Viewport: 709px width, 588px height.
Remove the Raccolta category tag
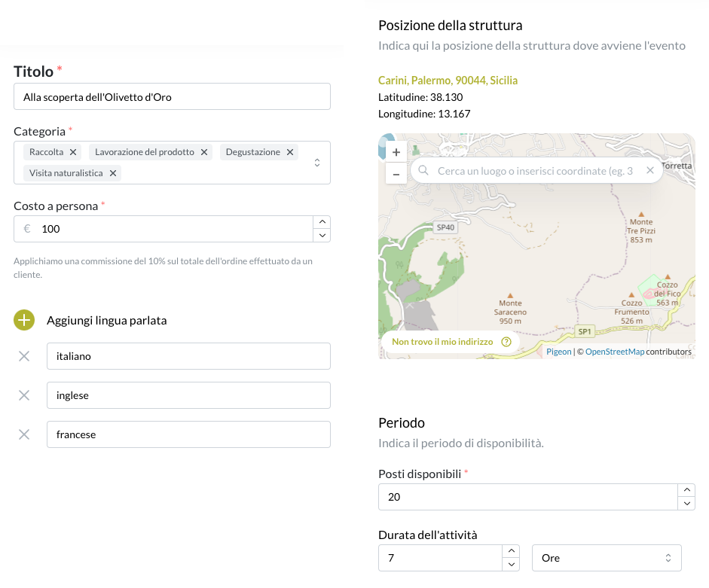(x=73, y=152)
